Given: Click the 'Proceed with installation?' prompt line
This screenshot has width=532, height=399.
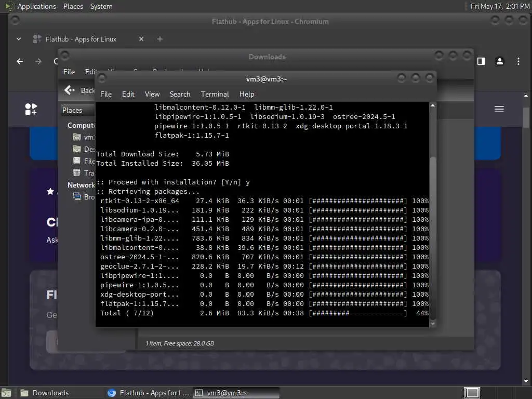Looking at the screenshot, I should (173, 182).
